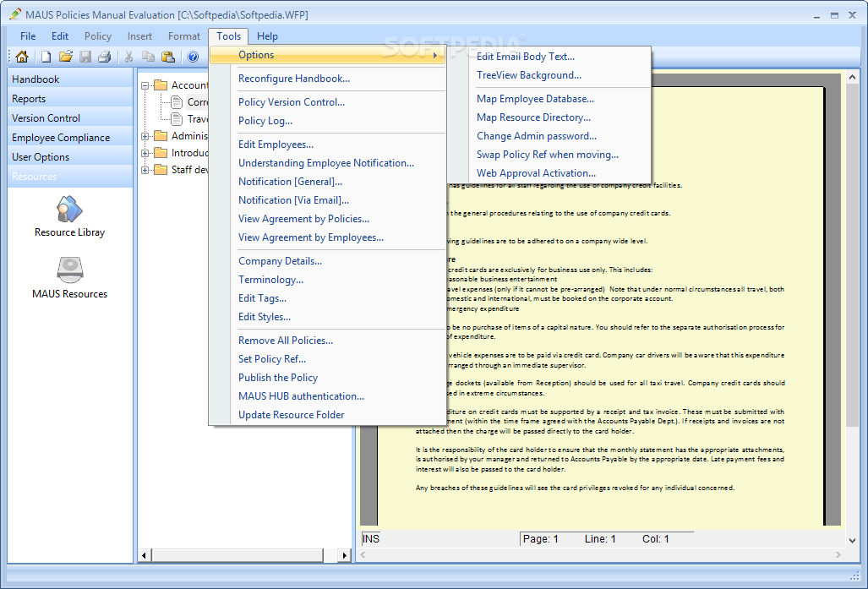This screenshot has width=868, height=589.
Task: Switch to Employee Compliance sidebar section
Action: [x=70, y=137]
